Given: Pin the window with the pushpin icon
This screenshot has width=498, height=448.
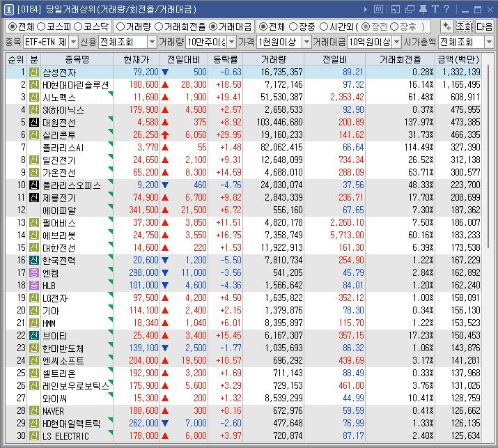Looking at the screenshot, I should [x=423, y=9].
